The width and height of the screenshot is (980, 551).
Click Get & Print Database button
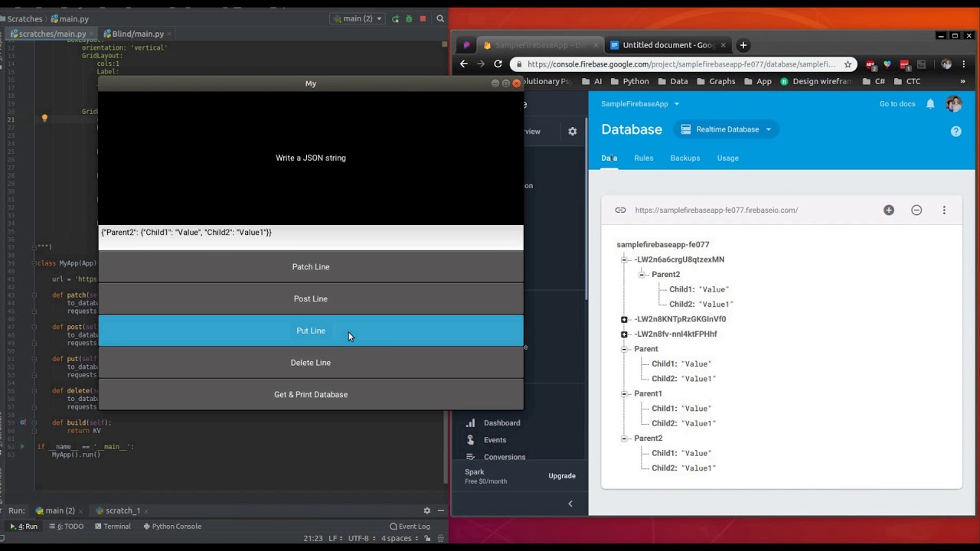(311, 394)
